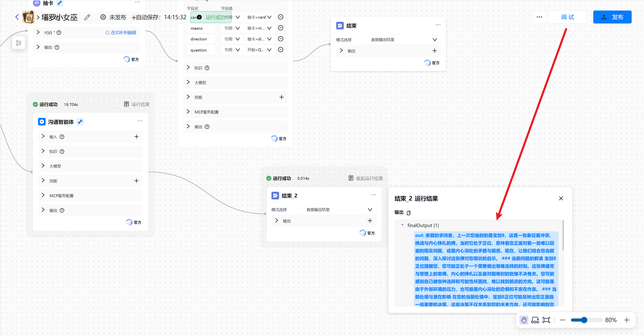
Task: Add a 技能 to 沟通智能体 node
Action: (136, 181)
